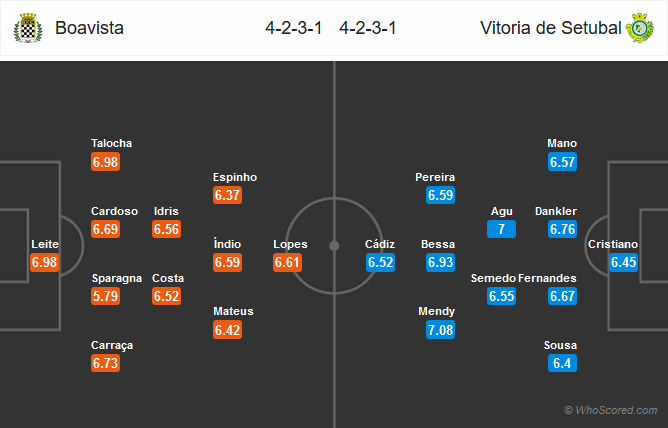This screenshot has height=428, width=668.
Task: Click Agu's blue rating badge
Action: click(x=501, y=229)
